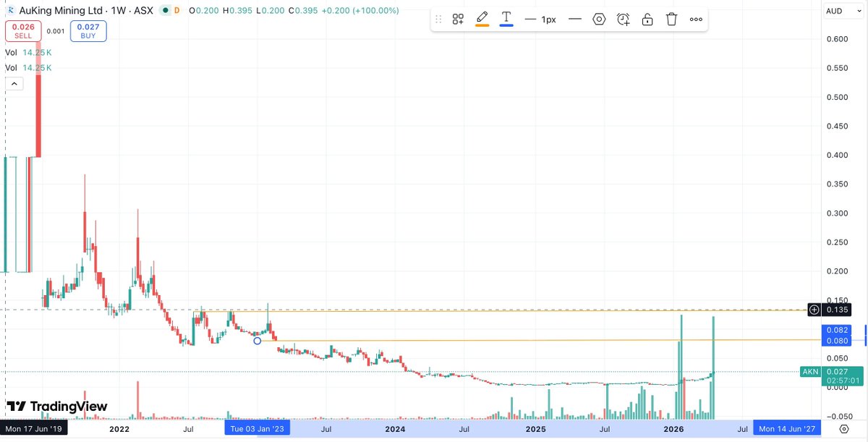The height and width of the screenshot is (442, 868).
Task: Select the second Vol 14.25K indicator
Action: (x=29, y=67)
